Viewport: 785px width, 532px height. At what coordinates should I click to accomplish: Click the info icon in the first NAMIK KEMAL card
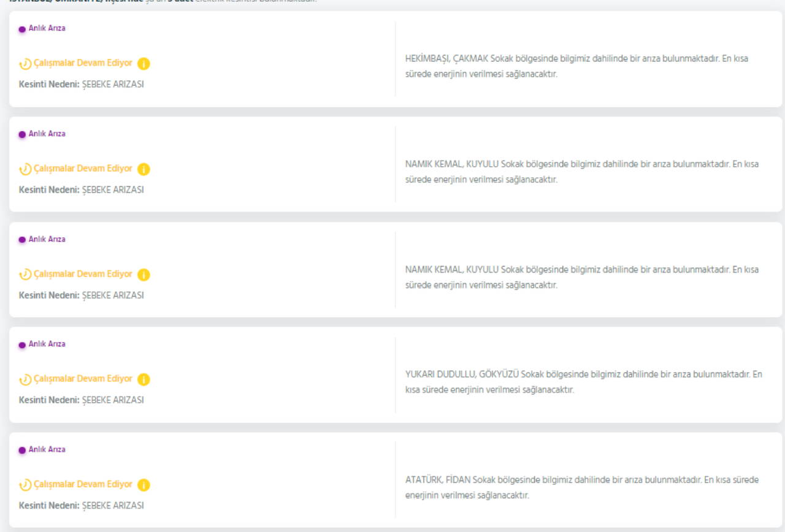pos(144,169)
